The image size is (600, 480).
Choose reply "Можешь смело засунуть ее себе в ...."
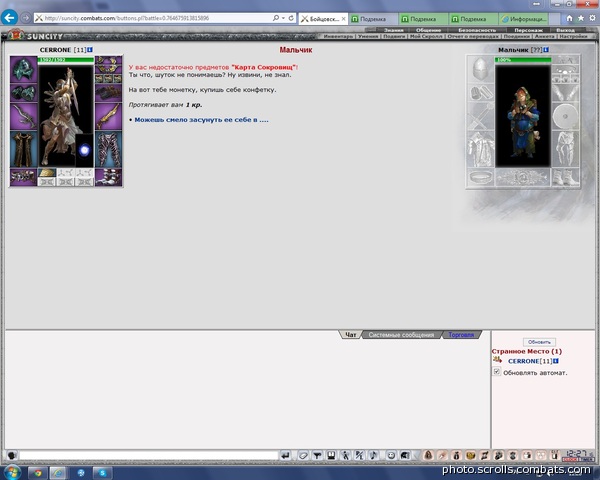(201, 120)
